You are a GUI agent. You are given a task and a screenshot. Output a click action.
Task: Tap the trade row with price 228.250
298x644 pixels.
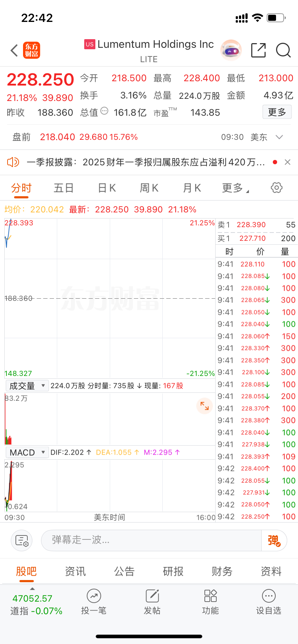257,517
